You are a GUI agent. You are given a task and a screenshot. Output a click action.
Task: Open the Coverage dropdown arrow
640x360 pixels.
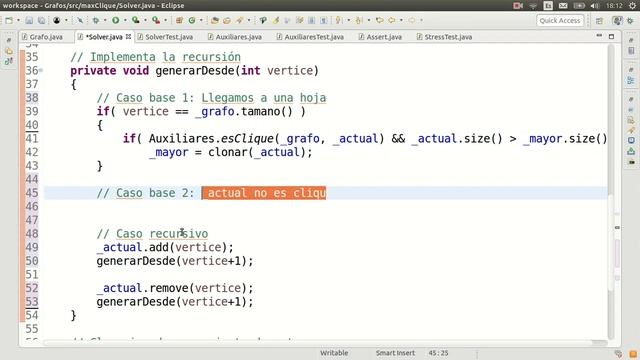(x=145, y=20)
